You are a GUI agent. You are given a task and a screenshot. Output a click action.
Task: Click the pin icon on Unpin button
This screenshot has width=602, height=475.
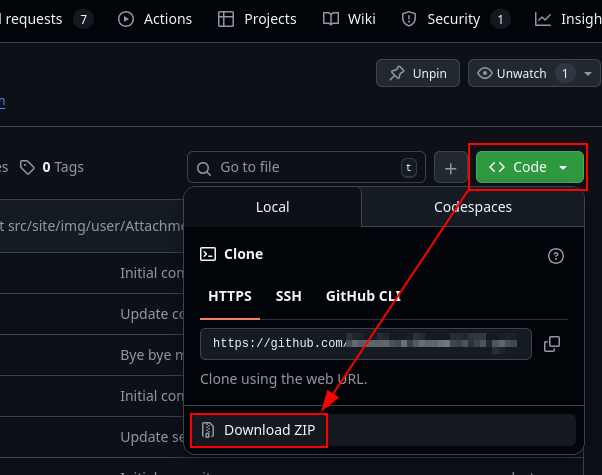pyautogui.click(x=396, y=73)
